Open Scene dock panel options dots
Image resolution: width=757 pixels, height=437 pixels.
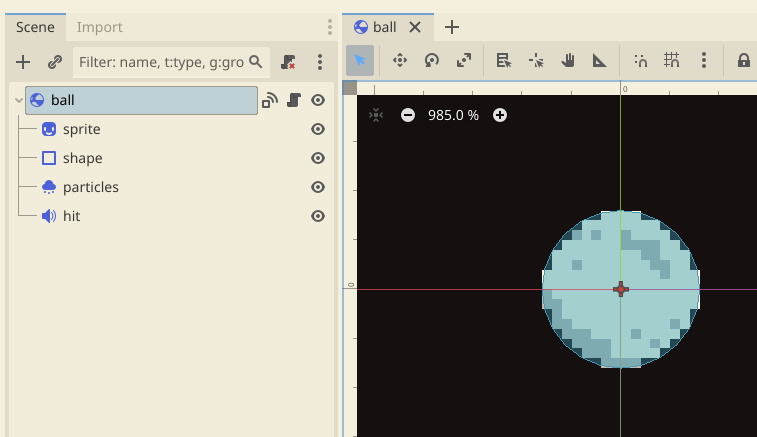(x=330, y=27)
